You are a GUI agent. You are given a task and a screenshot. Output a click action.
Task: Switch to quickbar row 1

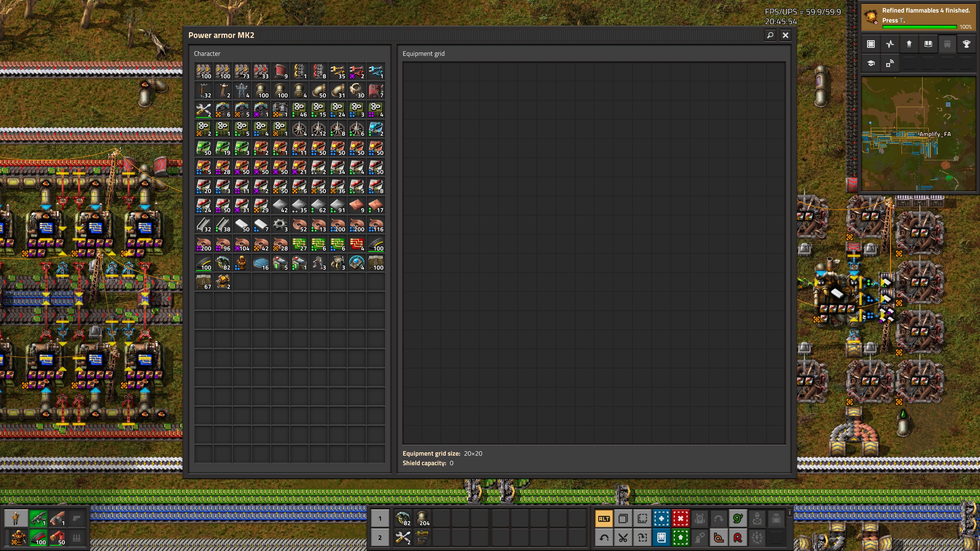click(380, 519)
